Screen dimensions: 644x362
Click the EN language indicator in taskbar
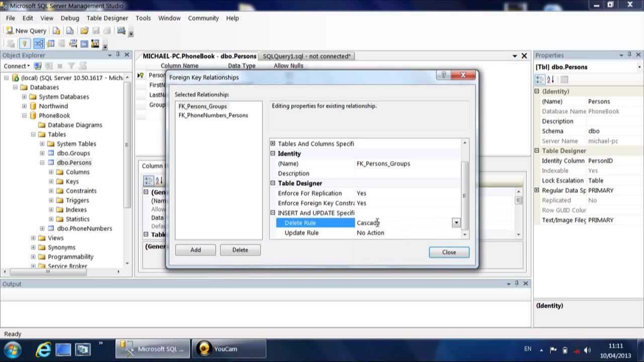[x=528, y=349]
